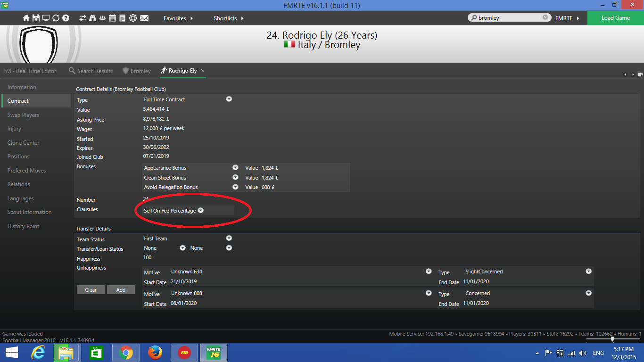This screenshot has width=644, height=362.
Task: Click the Clear unhappiness button
Action: click(x=91, y=290)
